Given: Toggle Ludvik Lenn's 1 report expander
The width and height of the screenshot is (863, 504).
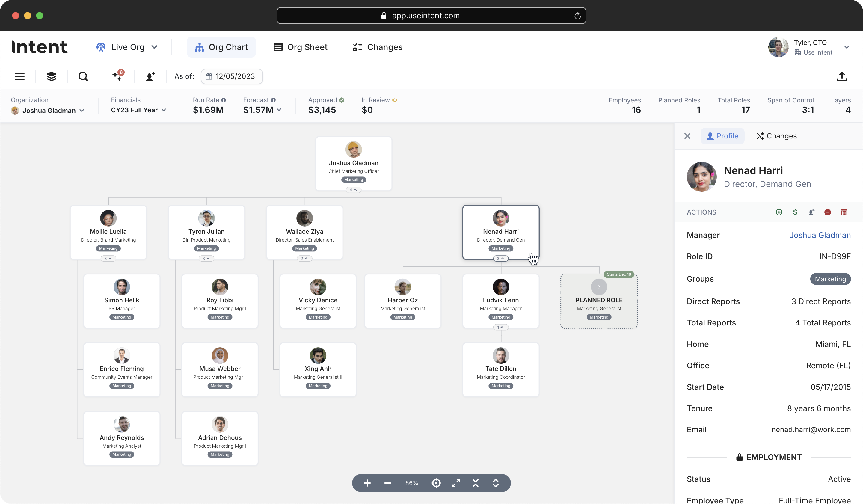Looking at the screenshot, I should (x=501, y=327).
